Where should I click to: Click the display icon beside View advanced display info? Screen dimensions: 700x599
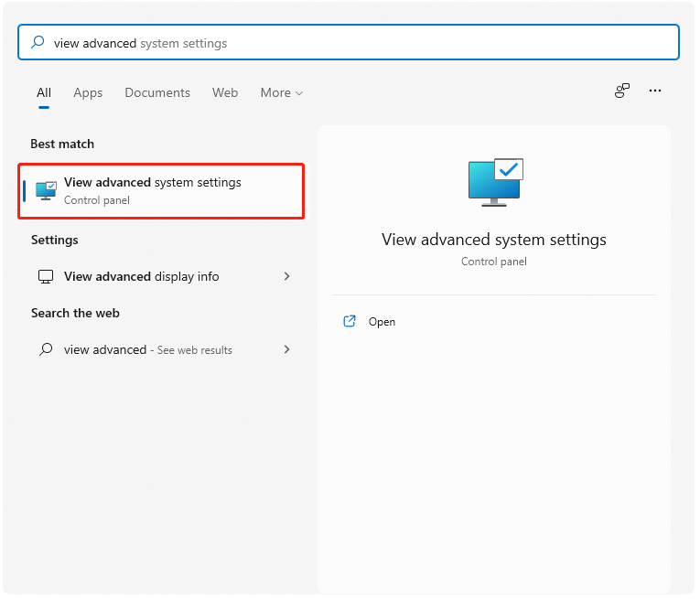click(46, 276)
